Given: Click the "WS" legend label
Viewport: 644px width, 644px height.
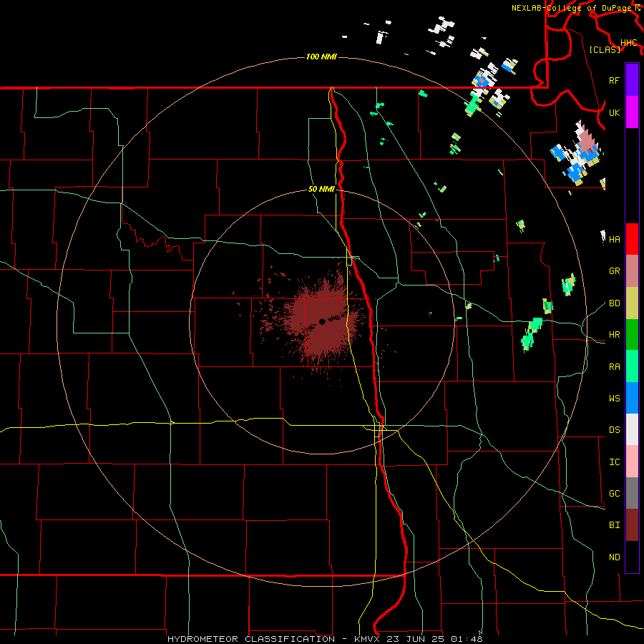Looking at the screenshot, I should (x=614, y=399).
